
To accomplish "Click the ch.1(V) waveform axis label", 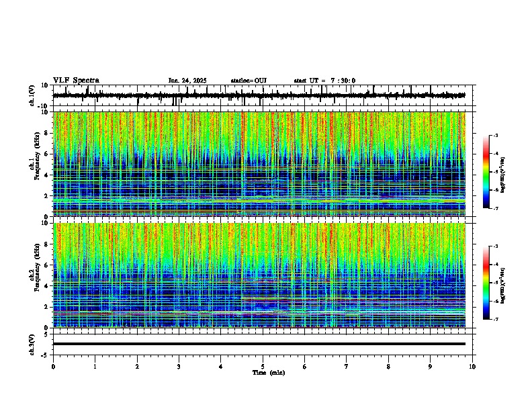I will (32, 95).
